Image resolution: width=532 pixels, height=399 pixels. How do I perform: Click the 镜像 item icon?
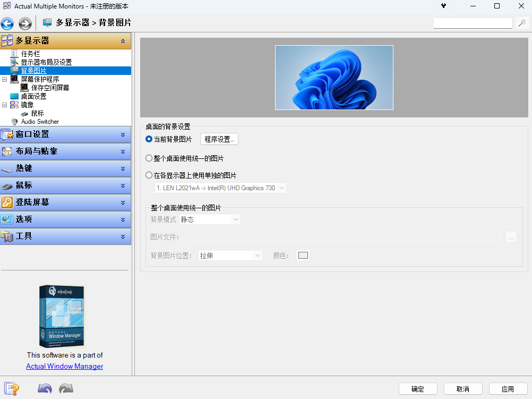[x=14, y=105]
